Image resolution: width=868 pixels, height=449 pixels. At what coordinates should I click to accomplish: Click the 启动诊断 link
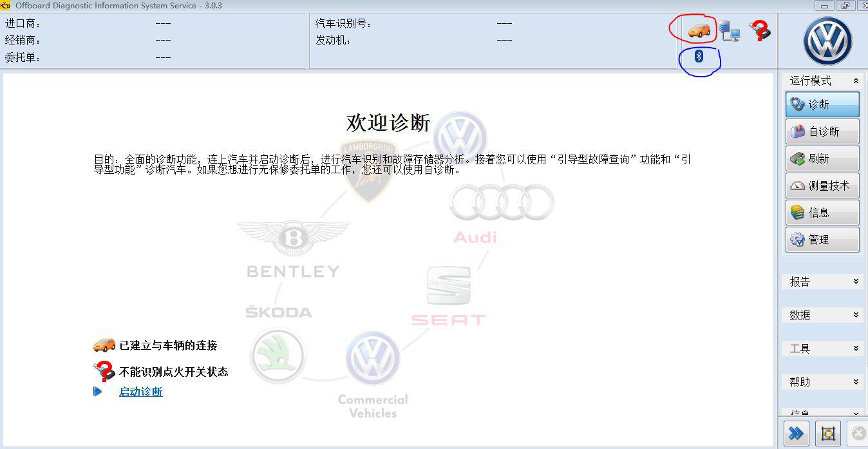click(140, 392)
